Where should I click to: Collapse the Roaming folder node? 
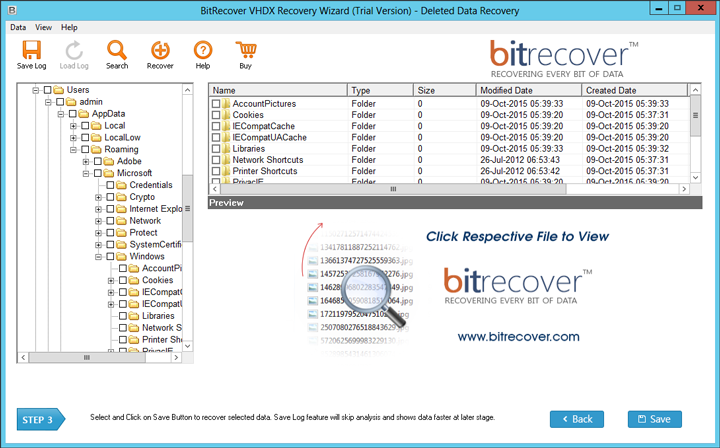[73, 150]
